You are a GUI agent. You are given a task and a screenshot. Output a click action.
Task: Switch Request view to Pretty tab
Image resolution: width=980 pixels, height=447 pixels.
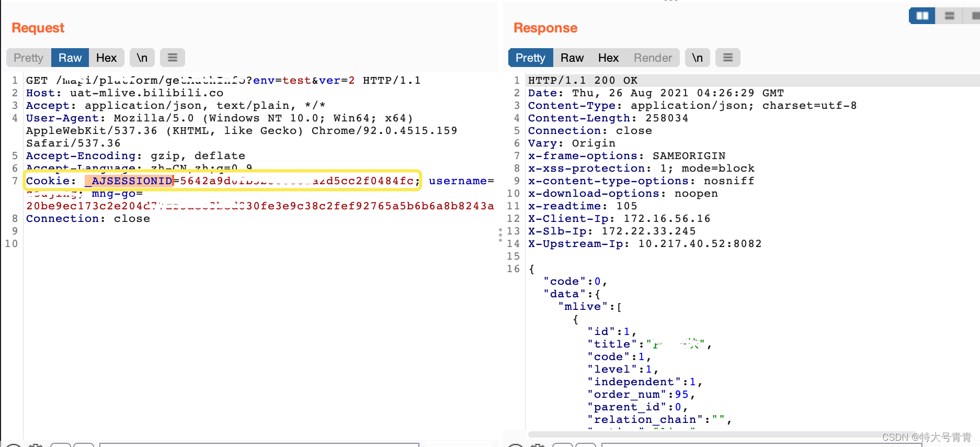tap(28, 58)
